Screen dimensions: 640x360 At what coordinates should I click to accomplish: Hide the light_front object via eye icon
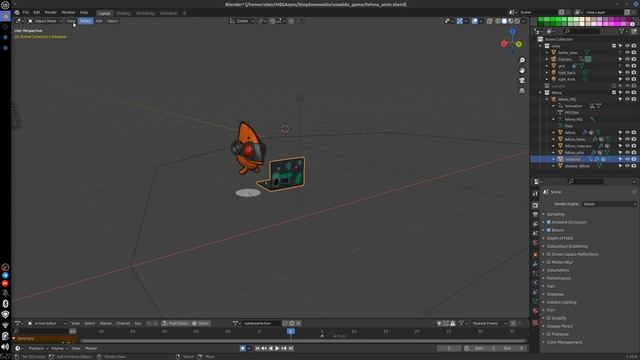627,79
